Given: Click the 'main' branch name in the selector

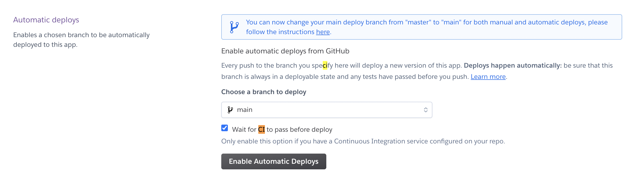Looking at the screenshot, I should 245,110.
